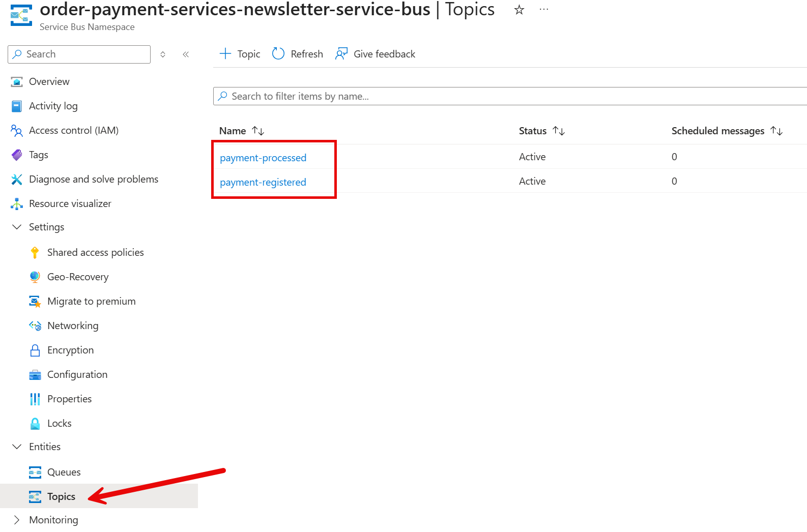807x532 pixels.
Task: Click the filter items by name field
Action: click(x=509, y=97)
